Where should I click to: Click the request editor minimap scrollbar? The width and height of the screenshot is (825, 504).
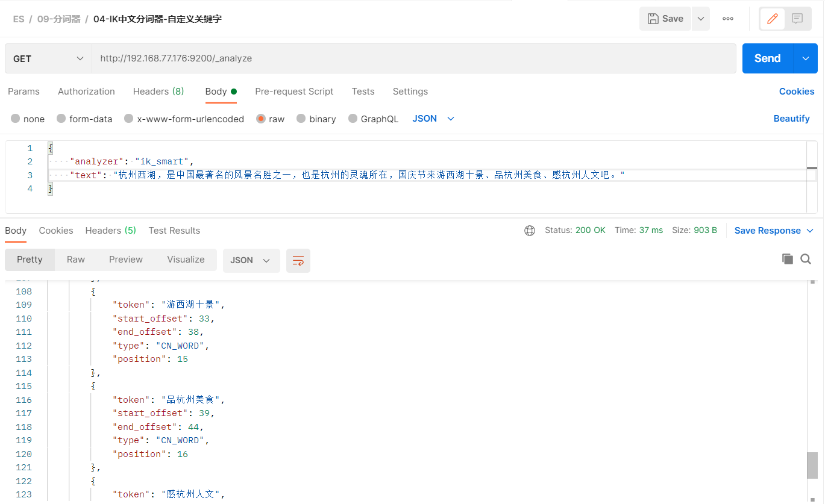pyautogui.click(x=812, y=176)
